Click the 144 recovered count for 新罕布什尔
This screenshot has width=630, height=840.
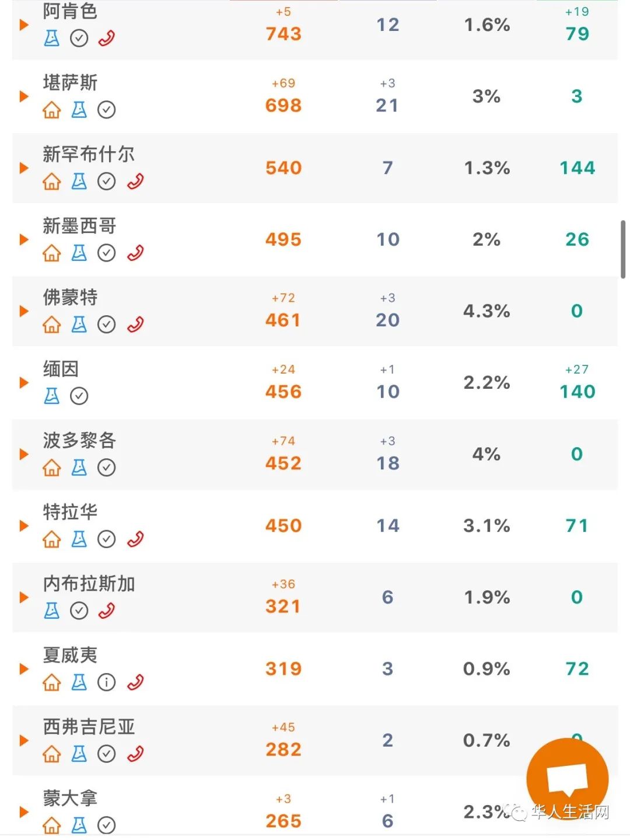577,168
